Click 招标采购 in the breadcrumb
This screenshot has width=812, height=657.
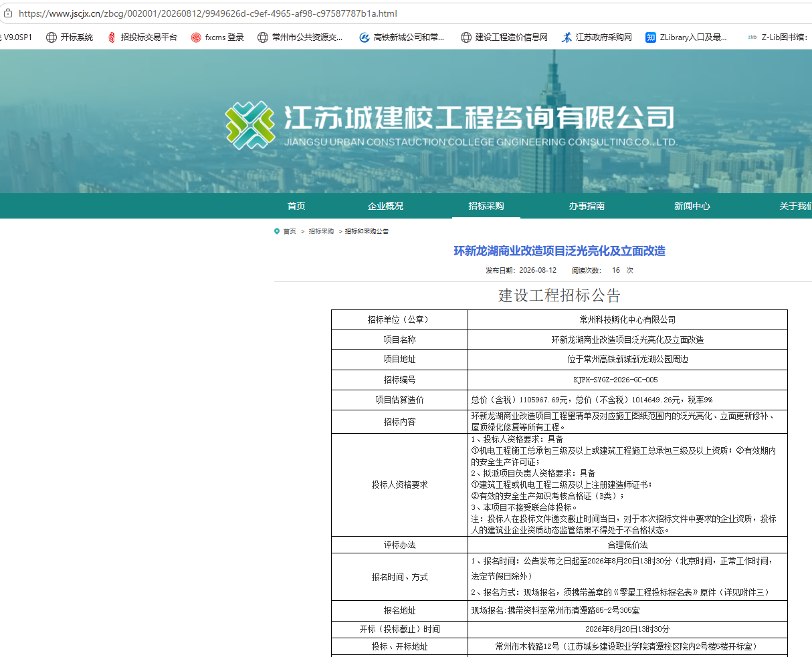point(321,231)
